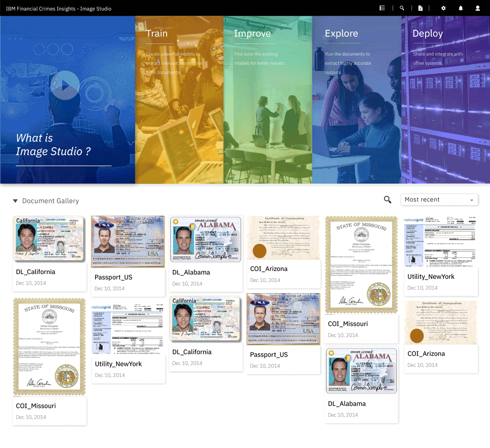This screenshot has height=448, width=490.
Task: Click the app title "IBM Financial Crimes Insights"
Action: click(59, 8)
